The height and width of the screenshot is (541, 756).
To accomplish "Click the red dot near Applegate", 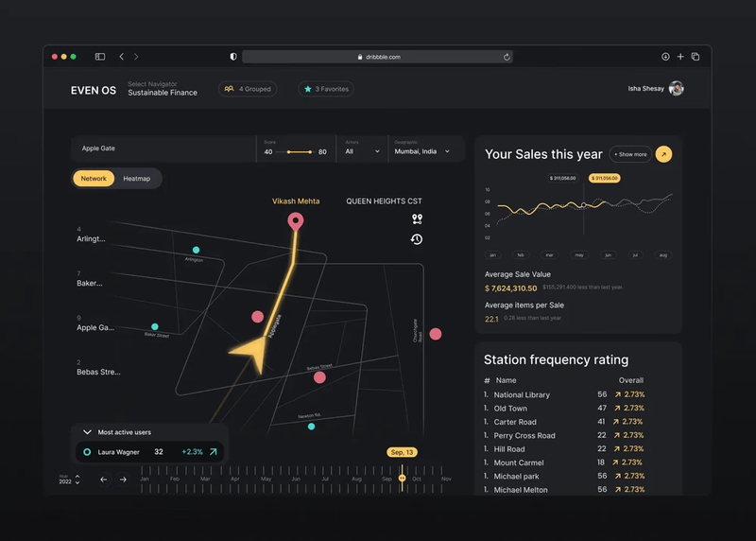I will (x=257, y=317).
